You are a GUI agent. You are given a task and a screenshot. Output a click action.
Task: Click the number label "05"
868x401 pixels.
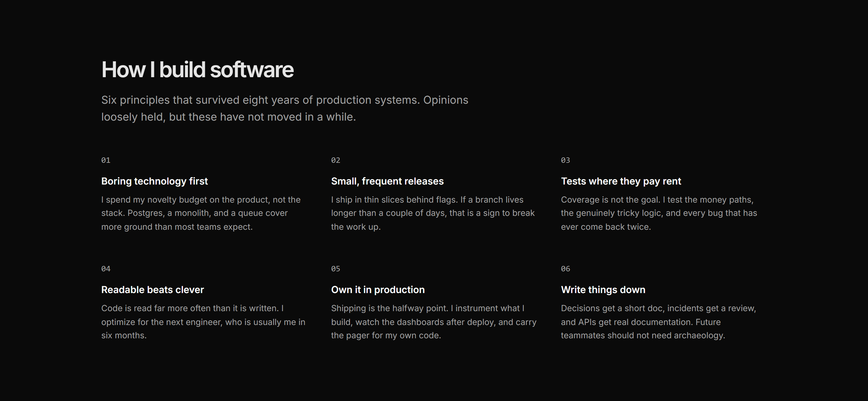pos(336,269)
